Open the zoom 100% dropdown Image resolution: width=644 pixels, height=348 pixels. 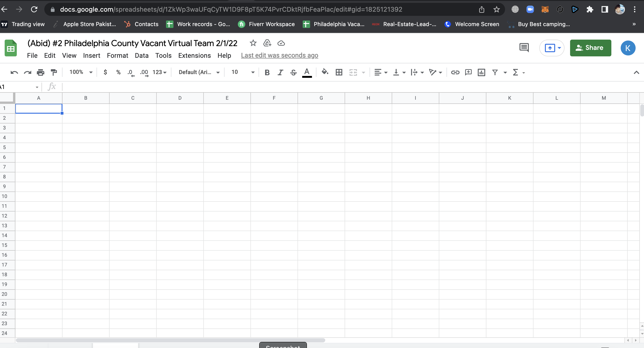[81, 72]
